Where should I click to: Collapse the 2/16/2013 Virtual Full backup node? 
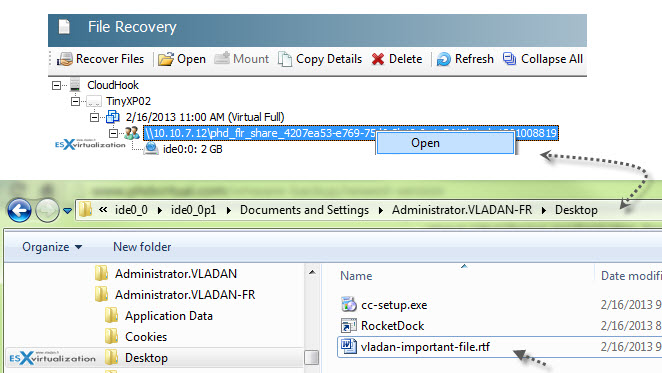[x=94, y=117]
